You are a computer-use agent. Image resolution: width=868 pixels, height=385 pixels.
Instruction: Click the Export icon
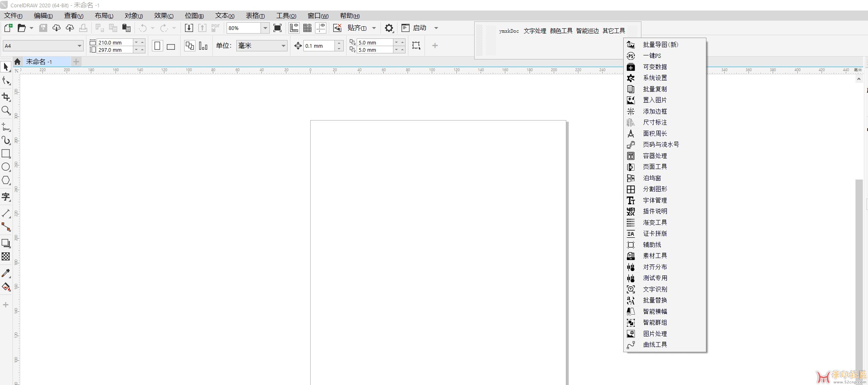coord(202,28)
